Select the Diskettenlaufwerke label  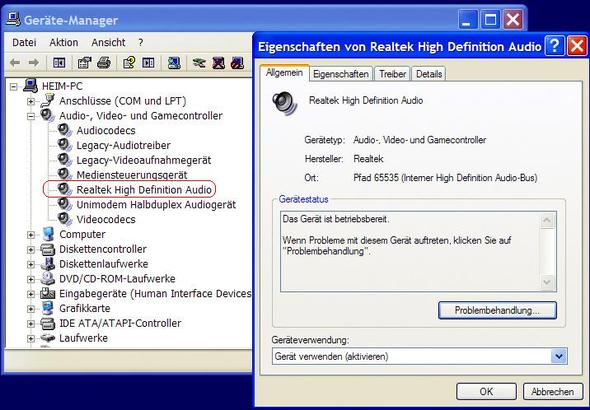pos(103,264)
